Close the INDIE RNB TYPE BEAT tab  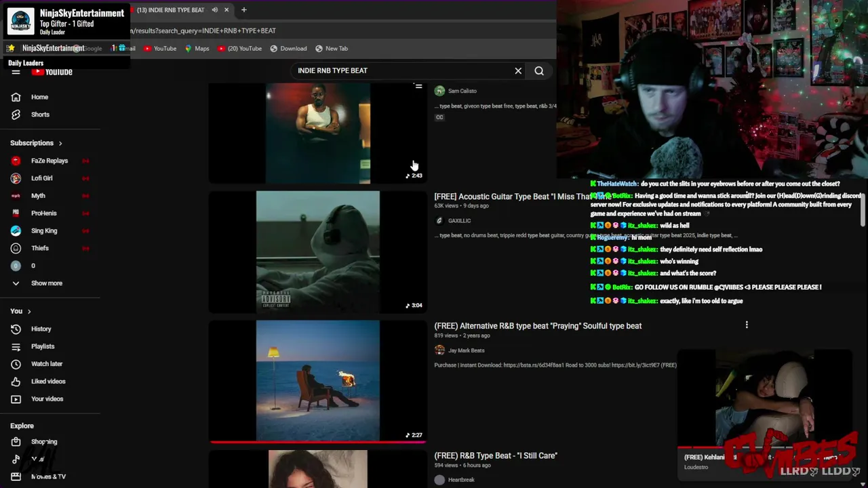226,9
